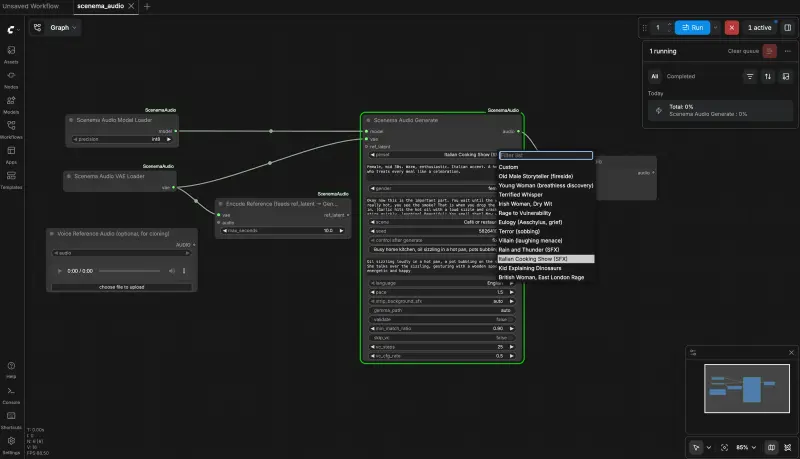This screenshot has width=800, height=459.
Task: Collapse the Scenema Audio Generate node
Action: (368, 120)
